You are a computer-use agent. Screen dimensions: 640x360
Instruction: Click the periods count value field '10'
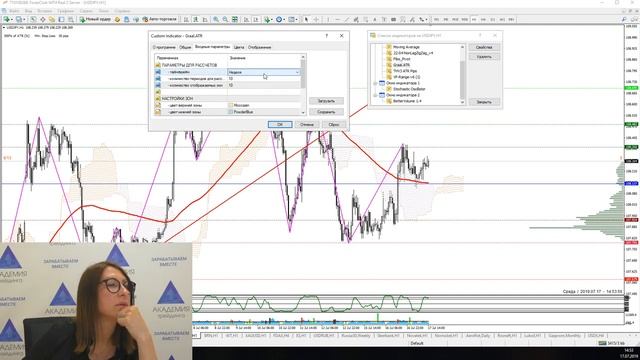click(264, 78)
